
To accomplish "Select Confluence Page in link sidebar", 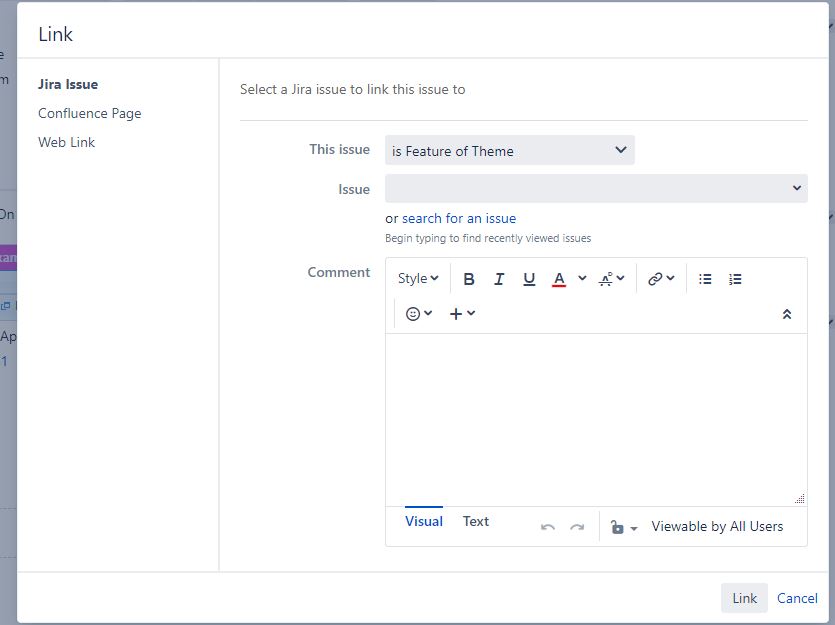I will [89, 113].
